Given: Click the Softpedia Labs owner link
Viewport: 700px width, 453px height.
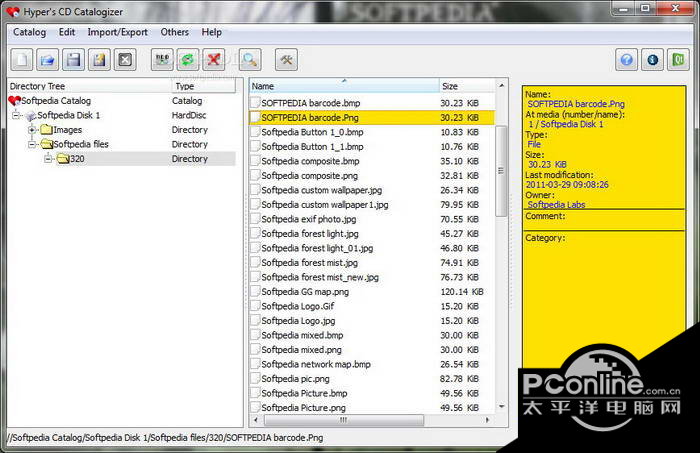Looking at the screenshot, I should click(556, 204).
